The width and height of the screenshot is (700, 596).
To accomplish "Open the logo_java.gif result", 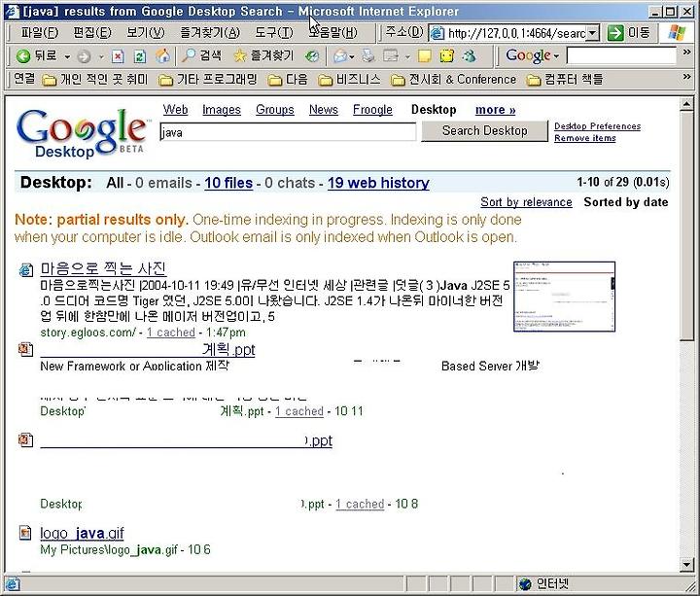I will (82, 533).
